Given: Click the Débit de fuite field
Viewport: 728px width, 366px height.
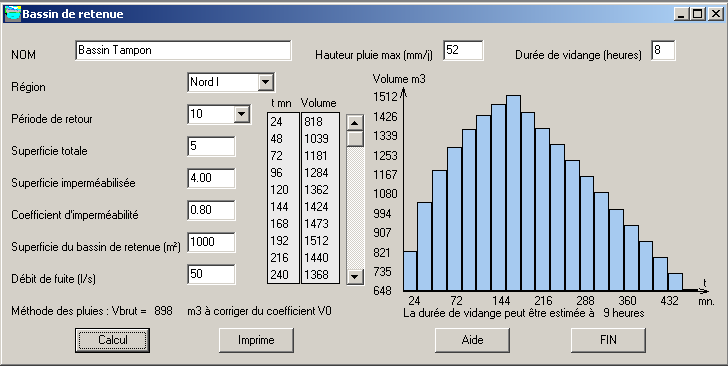Looking at the screenshot, I should pyautogui.click(x=211, y=274).
